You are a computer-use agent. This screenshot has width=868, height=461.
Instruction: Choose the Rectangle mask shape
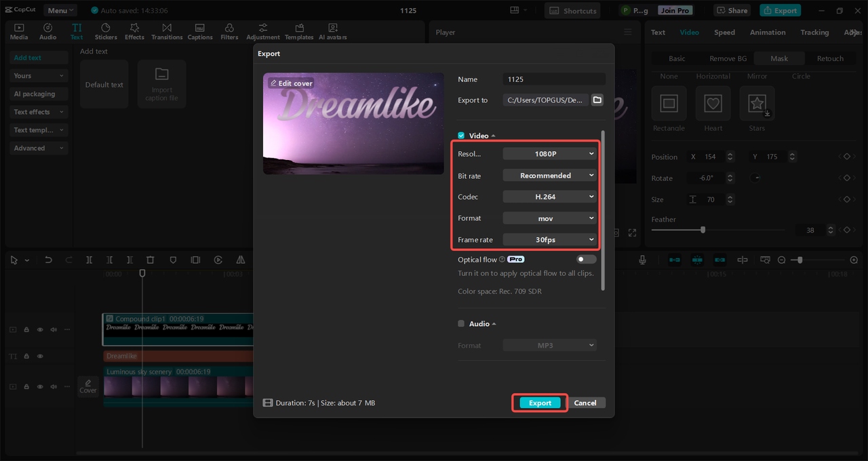point(669,103)
